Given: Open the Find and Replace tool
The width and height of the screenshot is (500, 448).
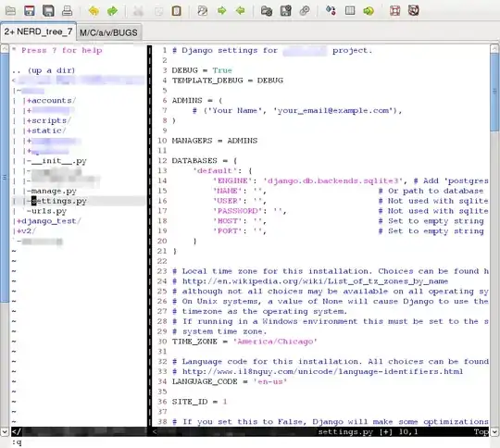Looking at the screenshot, I should point(203,11).
